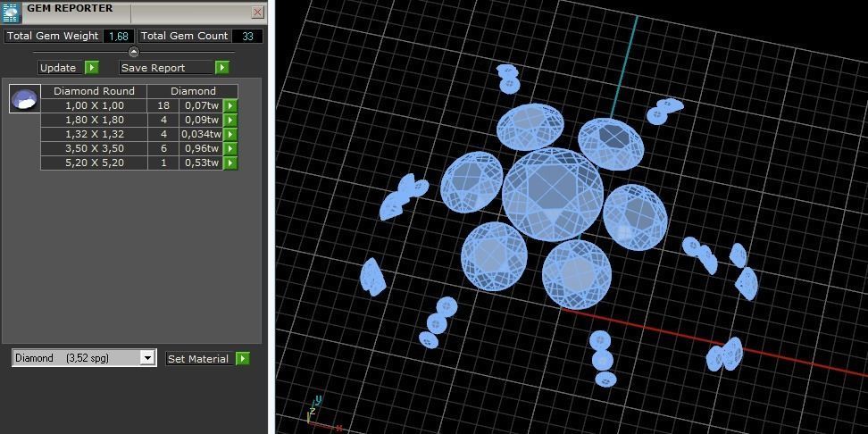This screenshot has height=434, width=868.
Task: Click the Diamond Round column header
Action: 94,91
